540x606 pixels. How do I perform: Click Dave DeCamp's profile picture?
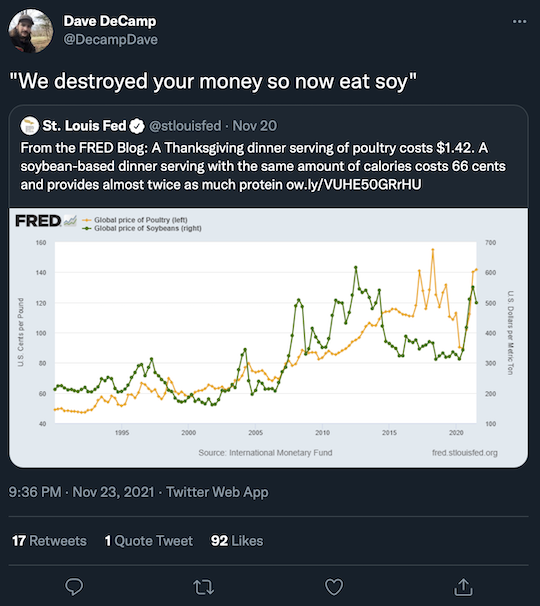coord(31,31)
